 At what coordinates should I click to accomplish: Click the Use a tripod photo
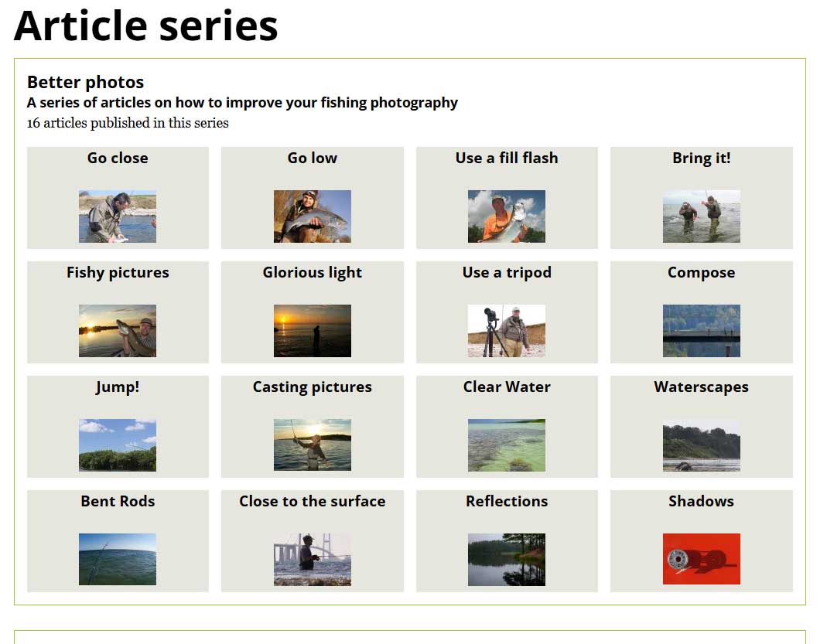507,331
